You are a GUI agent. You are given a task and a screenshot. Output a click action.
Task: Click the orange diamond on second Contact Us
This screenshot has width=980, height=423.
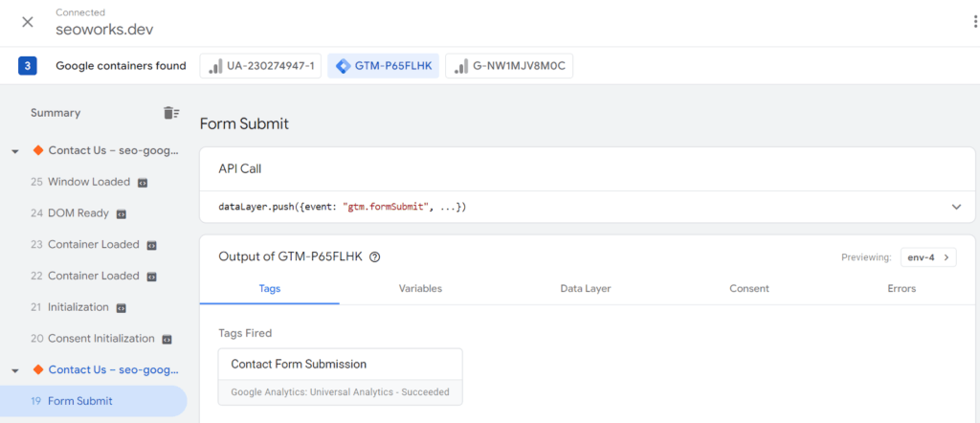click(38, 370)
